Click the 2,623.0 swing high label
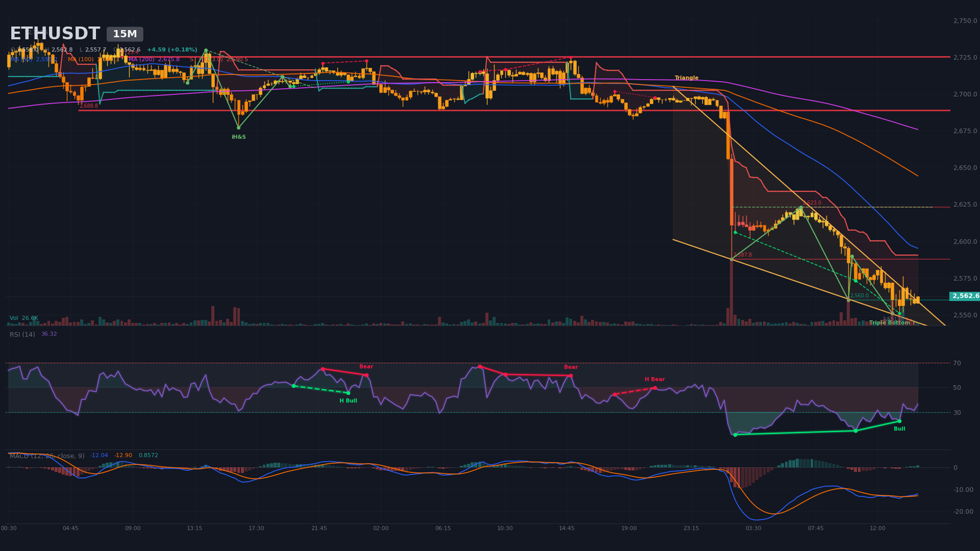Screen dimensions: 980x551 pos(812,203)
